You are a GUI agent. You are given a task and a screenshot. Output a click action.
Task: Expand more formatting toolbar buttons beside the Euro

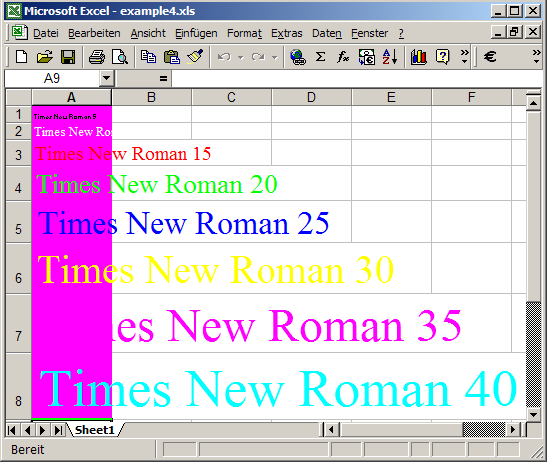pyautogui.click(x=536, y=57)
